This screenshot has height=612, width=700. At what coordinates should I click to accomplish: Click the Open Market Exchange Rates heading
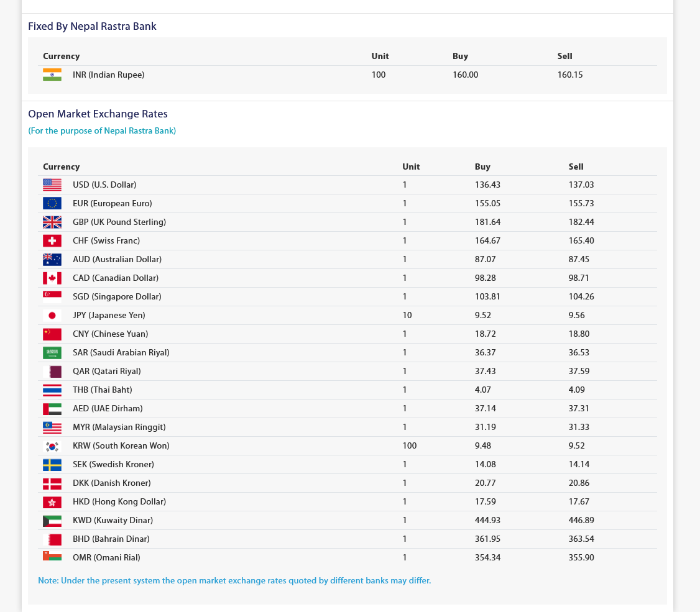tap(98, 114)
